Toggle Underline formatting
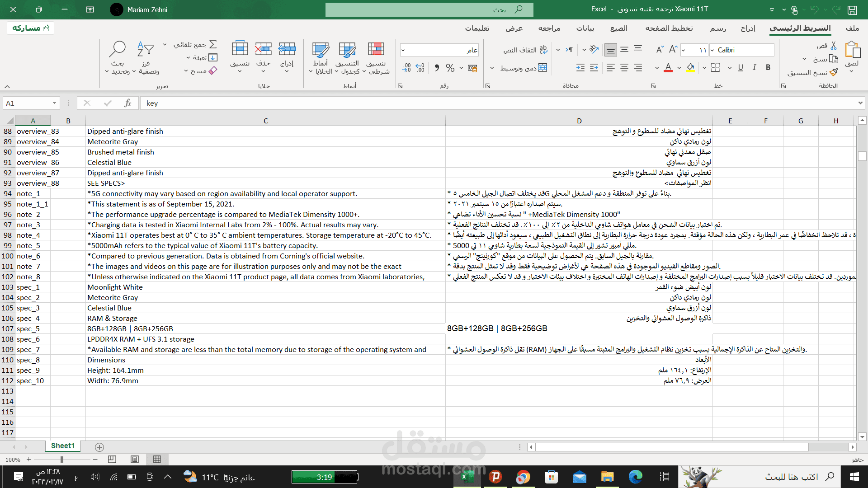 [x=741, y=68]
